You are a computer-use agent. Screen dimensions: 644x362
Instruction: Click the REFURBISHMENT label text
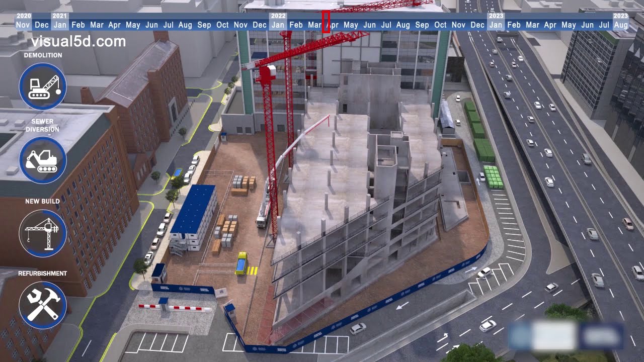click(x=43, y=274)
